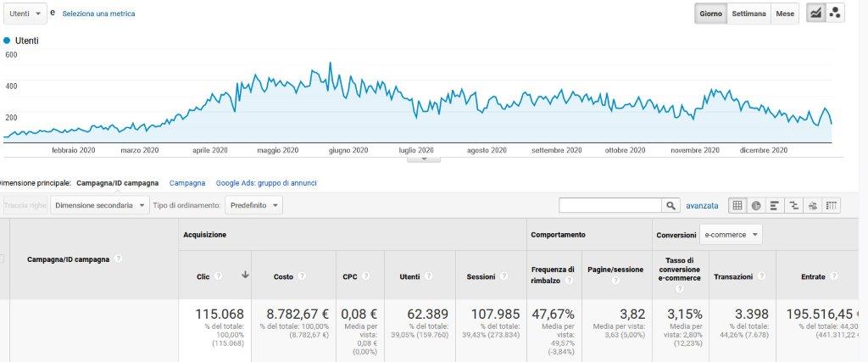The image size is (868, 362).
Task: Click help icon under Pagine/sessione
Action: coord(615,281)
